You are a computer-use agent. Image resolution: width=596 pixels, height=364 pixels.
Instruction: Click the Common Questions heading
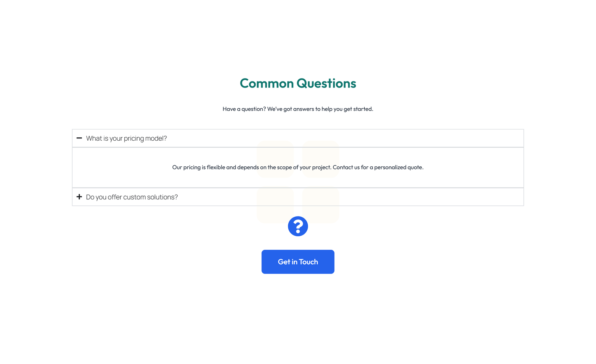[298, 83]
